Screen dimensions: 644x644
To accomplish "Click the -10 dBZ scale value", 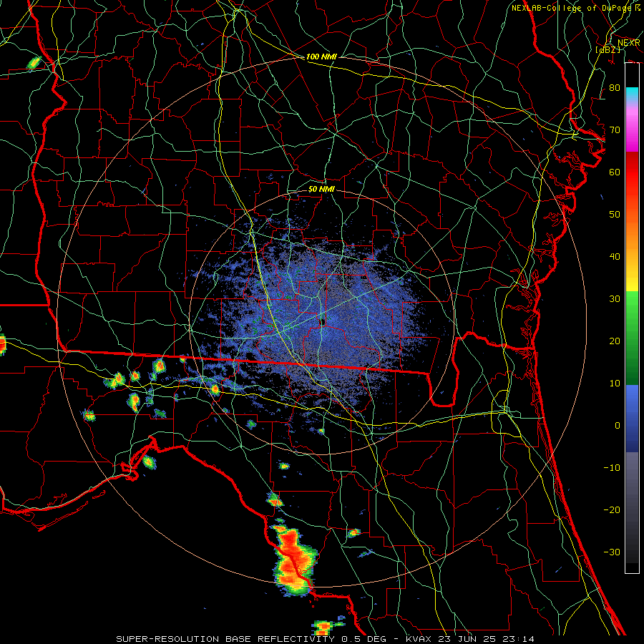I will pyautogui.click(x=612, y=468).
